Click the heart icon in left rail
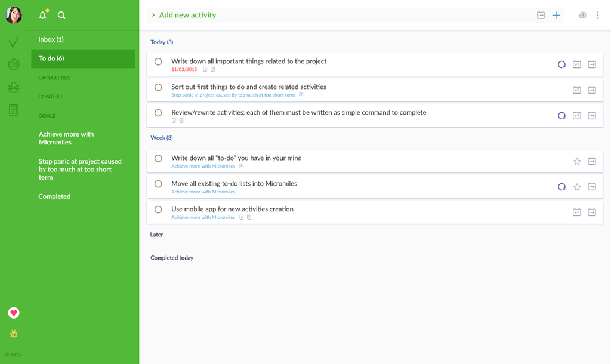 tap(14, 313)
